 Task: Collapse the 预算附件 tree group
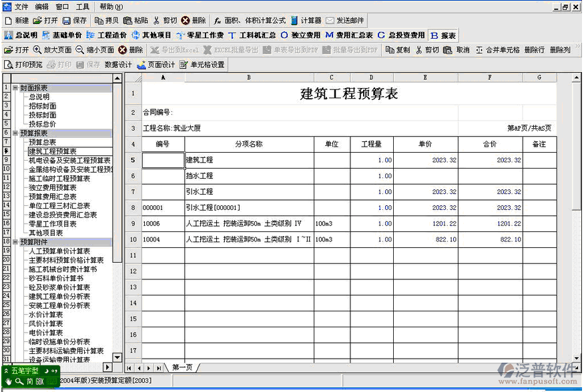point(15,242)
